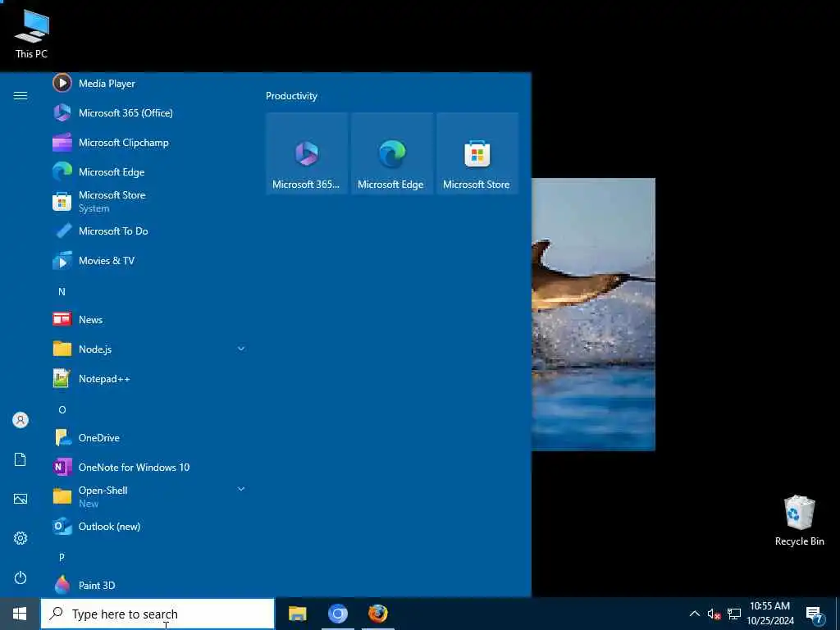This screenshot has width=840, height=630.
Task: Click the Microsoft Store productivity tile
Action: pos(477,153)
